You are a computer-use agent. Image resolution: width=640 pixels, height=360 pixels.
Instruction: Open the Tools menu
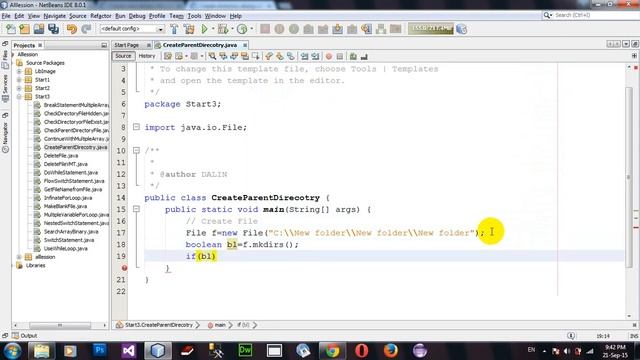coord(194,16)
